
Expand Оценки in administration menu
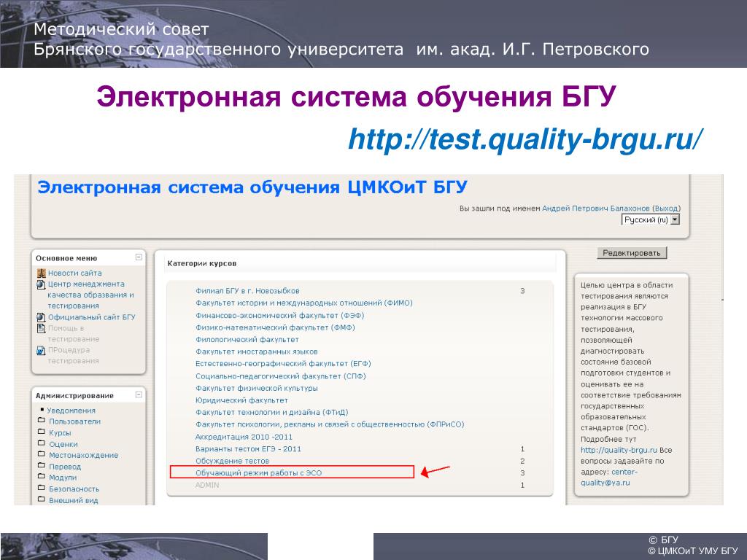coord(63,444)
